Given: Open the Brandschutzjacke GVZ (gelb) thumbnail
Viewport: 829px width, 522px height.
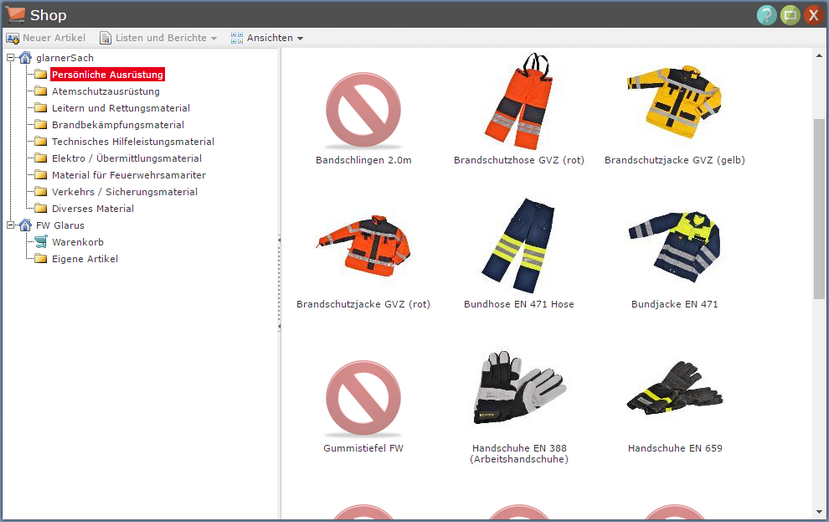Looking at the screenshot, I should (675, 102).
